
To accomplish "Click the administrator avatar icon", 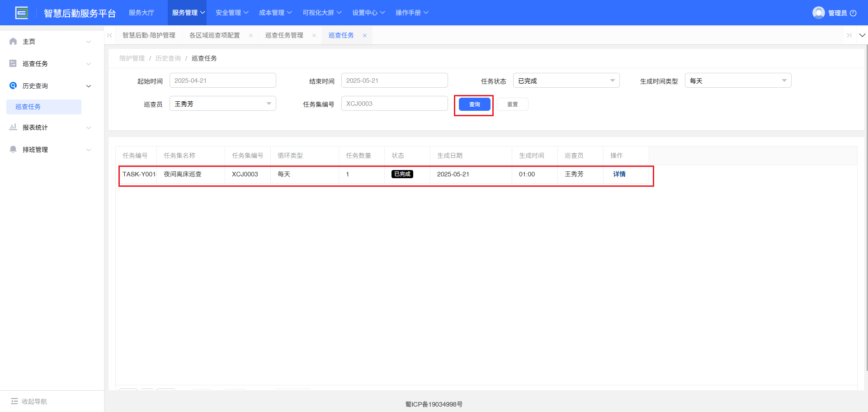I will pos(818,13).
